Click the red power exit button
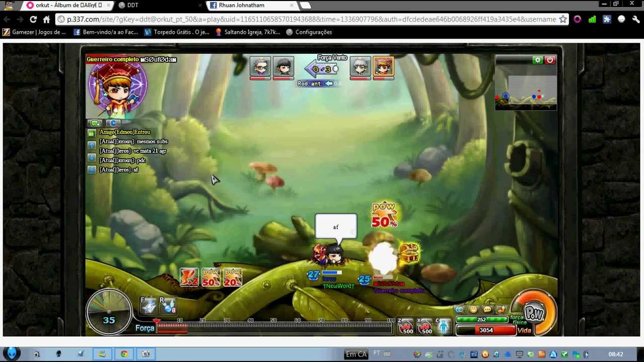The width and height of the screenshot is (644, 362). click(x=549, y=60)
